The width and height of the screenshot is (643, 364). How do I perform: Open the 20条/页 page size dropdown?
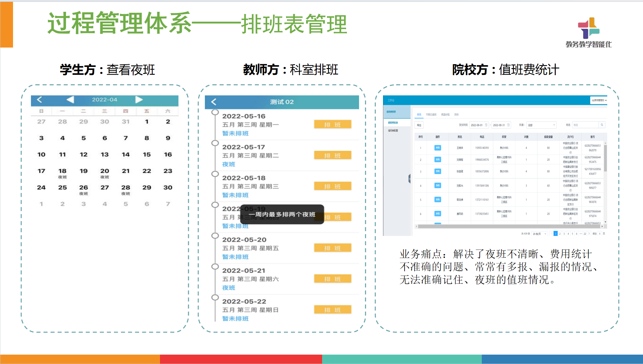(539, 234)
